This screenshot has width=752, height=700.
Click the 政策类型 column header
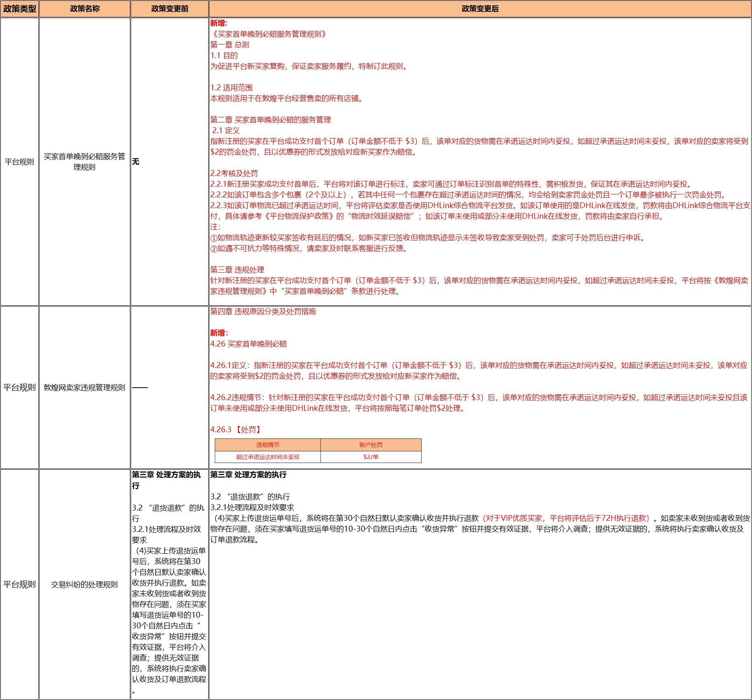[x=19, y=9]
